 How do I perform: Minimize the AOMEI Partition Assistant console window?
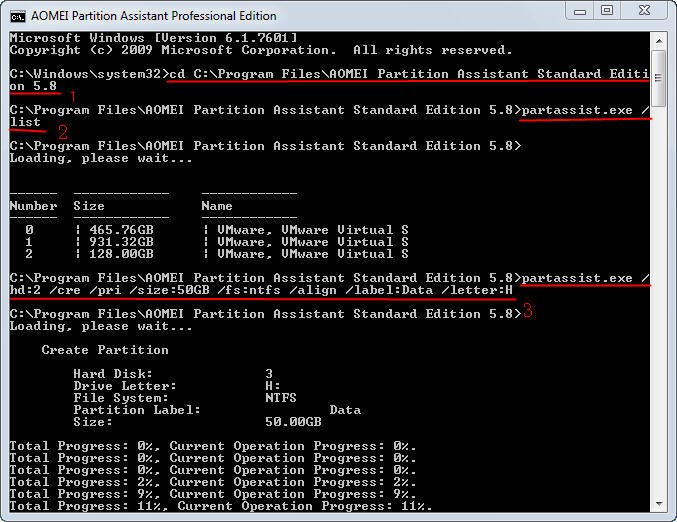[x=580, y=11]
